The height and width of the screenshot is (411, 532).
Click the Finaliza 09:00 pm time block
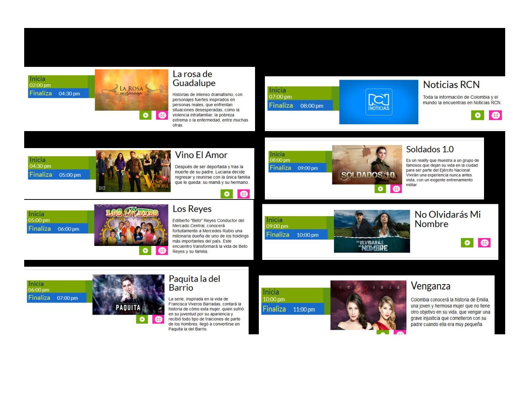tap(297, 168)
